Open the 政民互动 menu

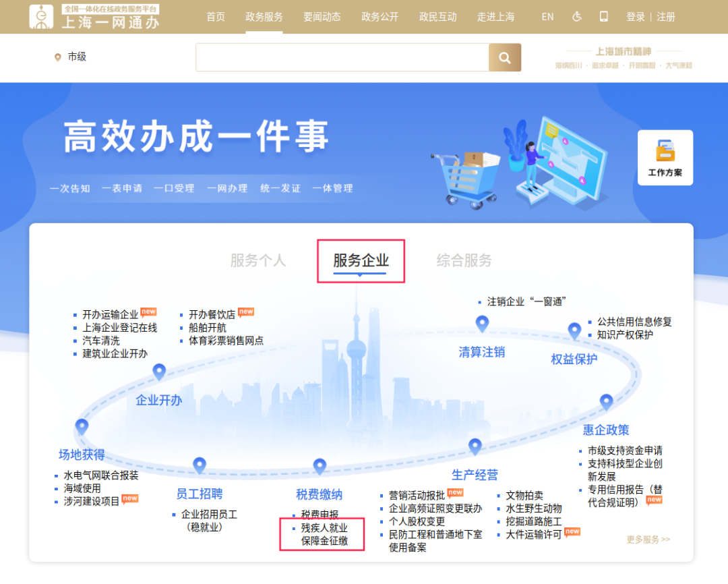point(437,16)
